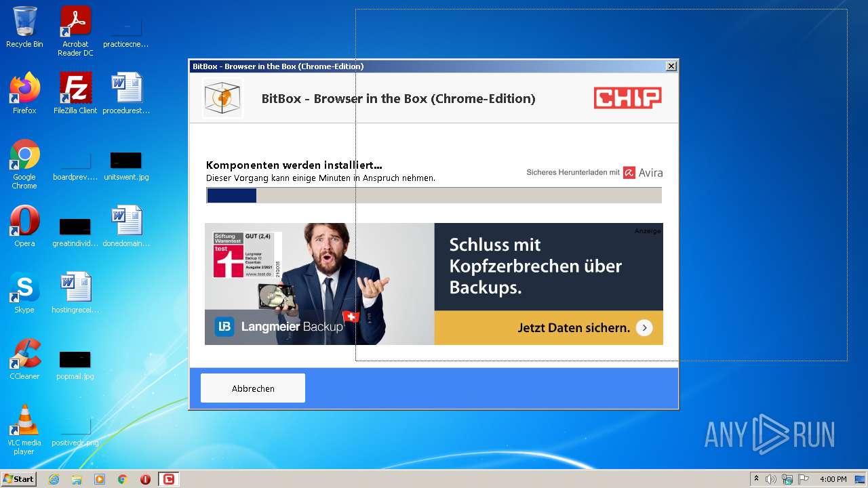The width and height of the screenshot is (868, 488).
Task: Open Chrome from the taskbar
Action: pos(123,479)
